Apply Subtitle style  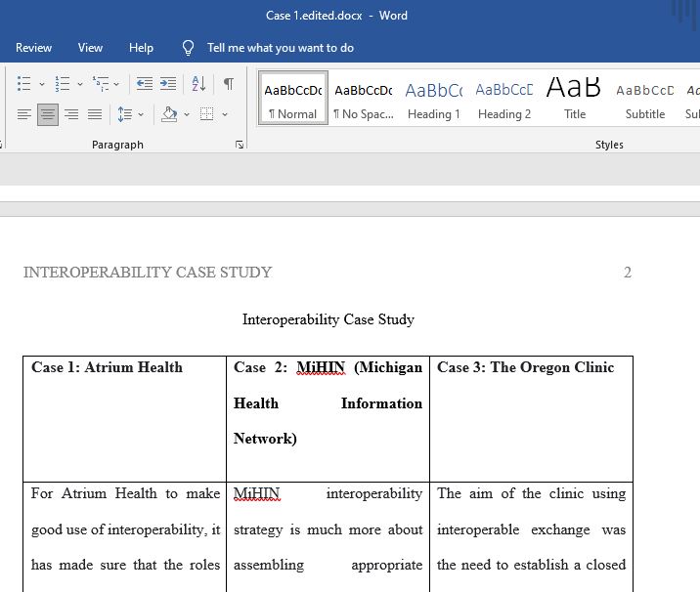[645, 98]
